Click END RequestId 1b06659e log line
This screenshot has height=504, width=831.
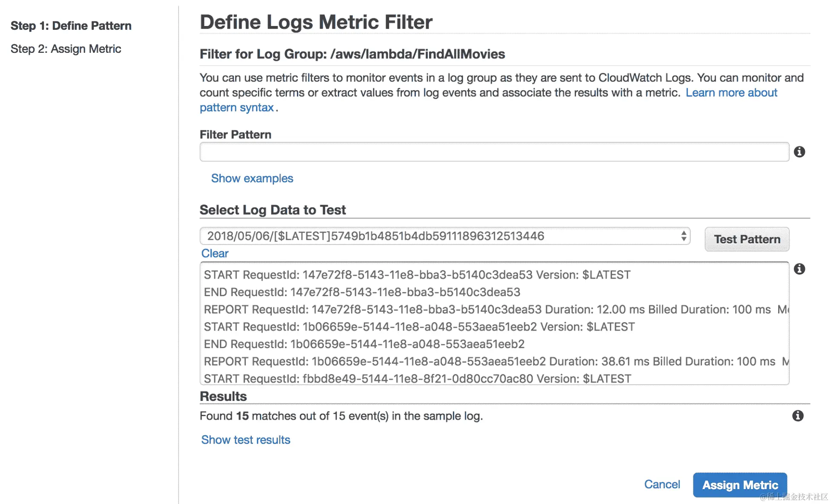coord(364,344)
